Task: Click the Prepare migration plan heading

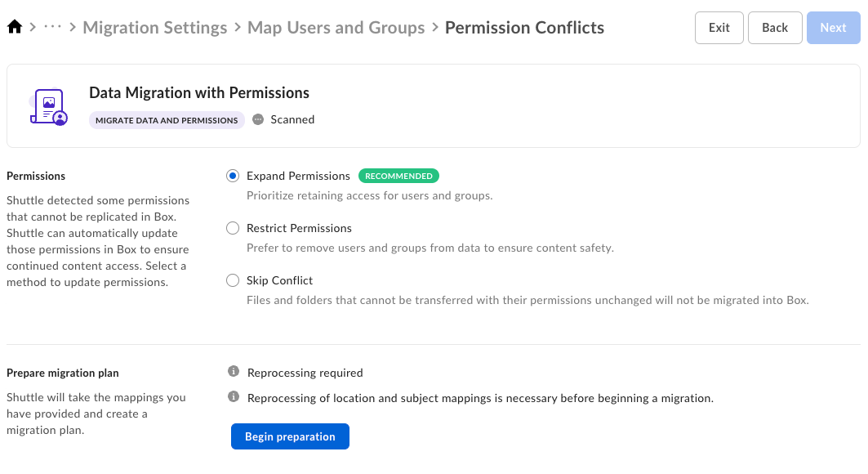Action: 63,373
